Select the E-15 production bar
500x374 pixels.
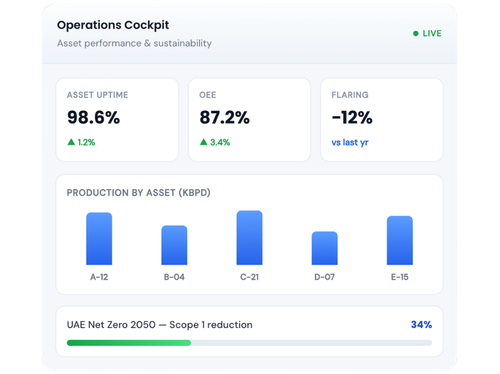[400, 240]
